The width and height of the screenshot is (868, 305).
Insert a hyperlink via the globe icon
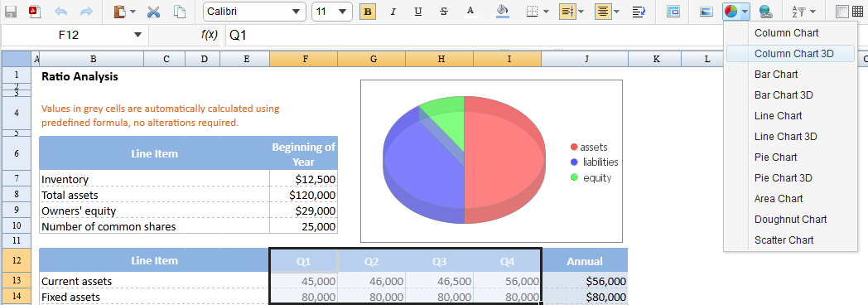click(x=765, y=11)
